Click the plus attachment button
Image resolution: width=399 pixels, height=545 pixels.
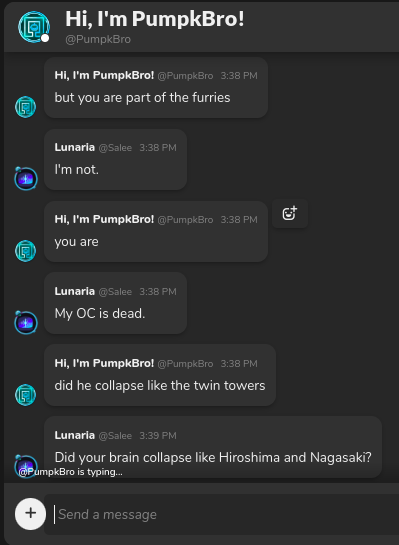31,513
